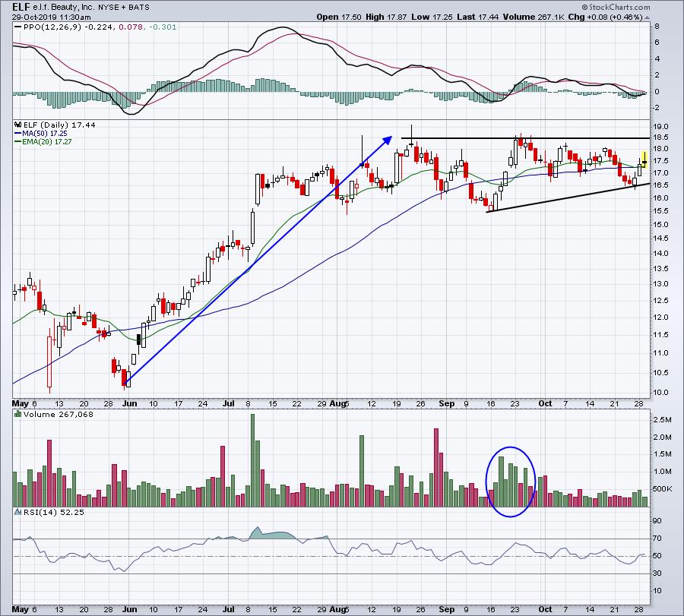
Task: Click the StockCharts.com watermark link
Action: (616, 7)
